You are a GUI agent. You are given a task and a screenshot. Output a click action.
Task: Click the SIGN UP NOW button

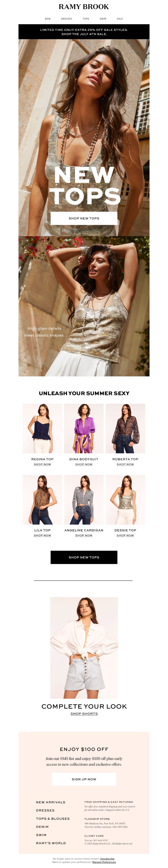pyautogui.click(x=84, y=779)
